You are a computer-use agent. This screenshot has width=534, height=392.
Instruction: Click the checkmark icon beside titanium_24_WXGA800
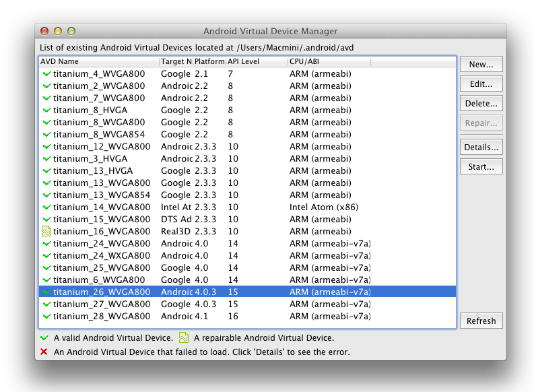pyautogui.click(x=46, y=255)
